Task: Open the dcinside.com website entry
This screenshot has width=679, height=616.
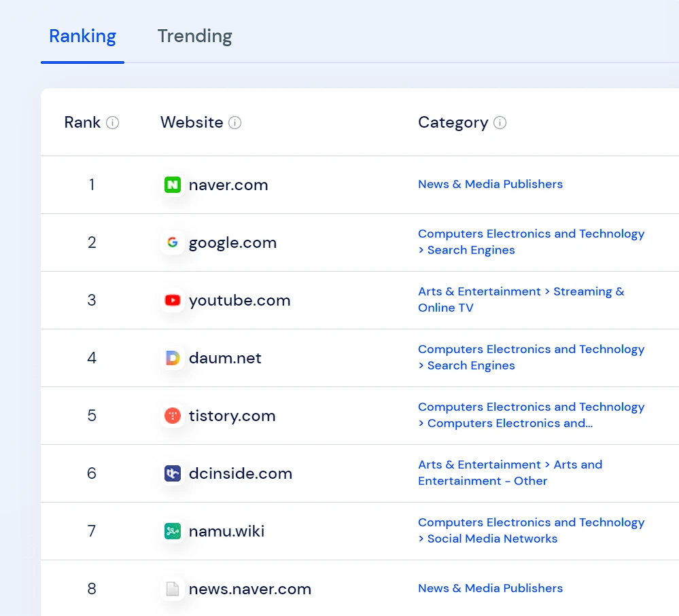Action: (x=241, y=473)
